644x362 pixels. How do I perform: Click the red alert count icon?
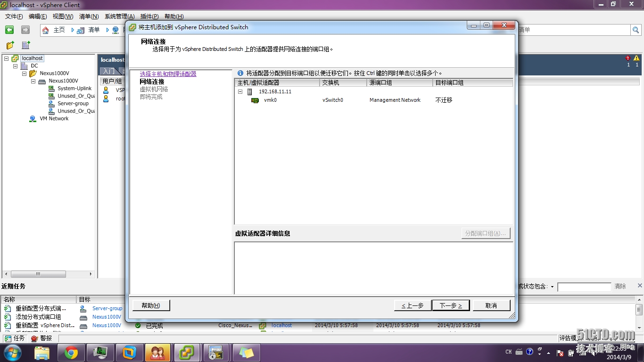pos(628,58)
